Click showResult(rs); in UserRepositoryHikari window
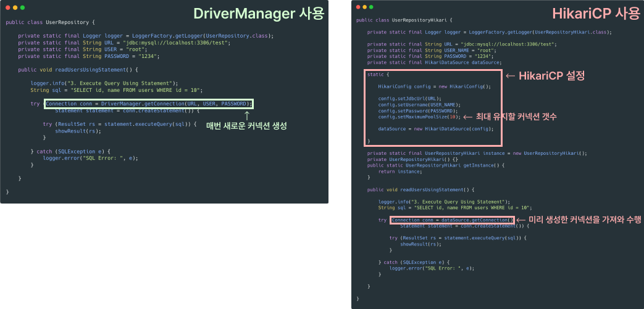Viewport: 644px width, 309px height. click(x=421, y=244)
